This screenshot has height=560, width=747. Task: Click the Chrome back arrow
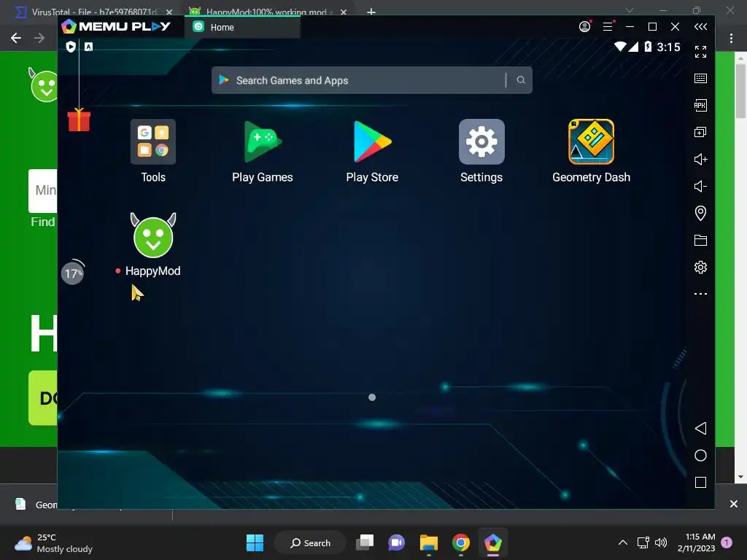pos(16,38)
